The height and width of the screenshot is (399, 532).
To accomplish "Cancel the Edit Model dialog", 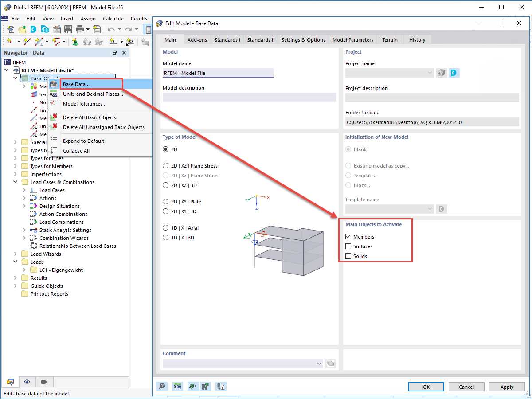I will (466, 387).
